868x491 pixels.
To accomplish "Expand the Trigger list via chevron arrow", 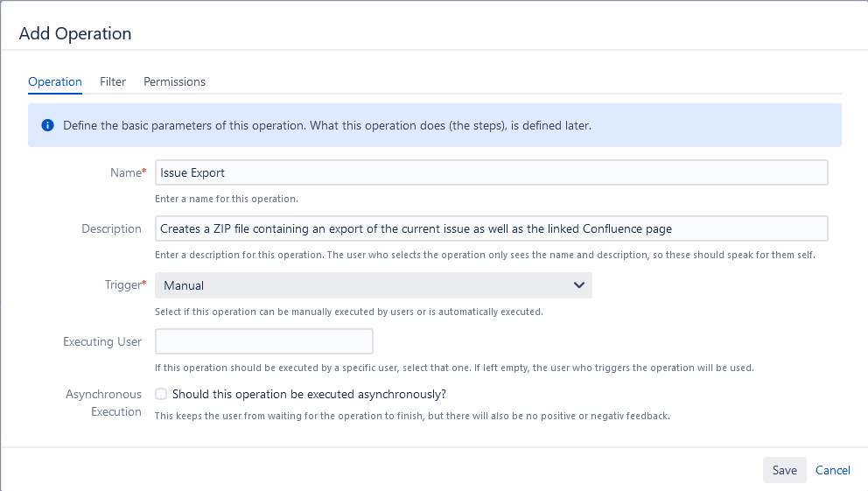I will (x=578, y=285).
